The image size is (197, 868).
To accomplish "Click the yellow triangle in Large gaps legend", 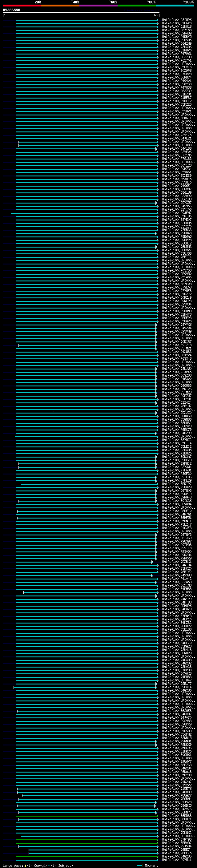I will (25, 866).
